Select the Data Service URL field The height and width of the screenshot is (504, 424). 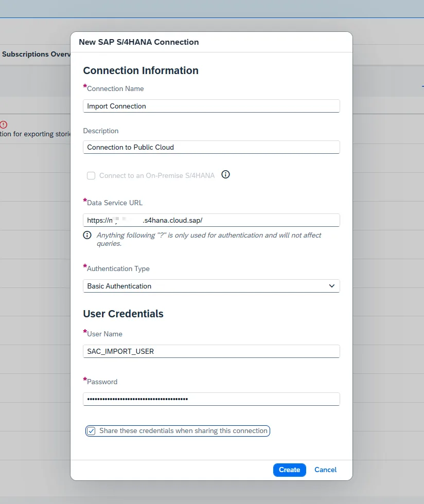(x=211, y=220)
